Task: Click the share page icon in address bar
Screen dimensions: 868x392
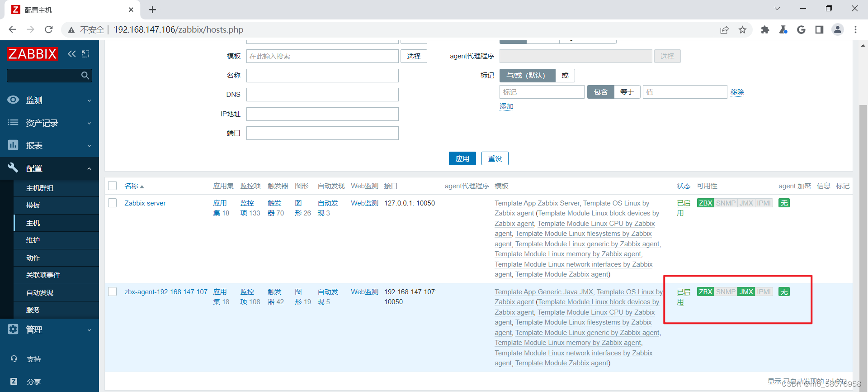Action: pyautogui.click(x=724, y=29)
